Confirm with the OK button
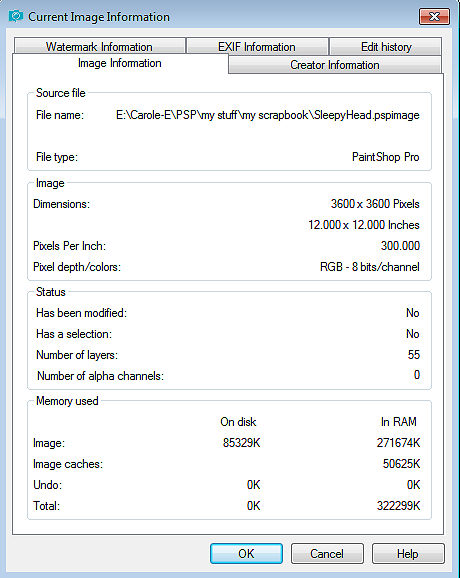The height and width of the screenshot is (578, 460). point(246,553)
